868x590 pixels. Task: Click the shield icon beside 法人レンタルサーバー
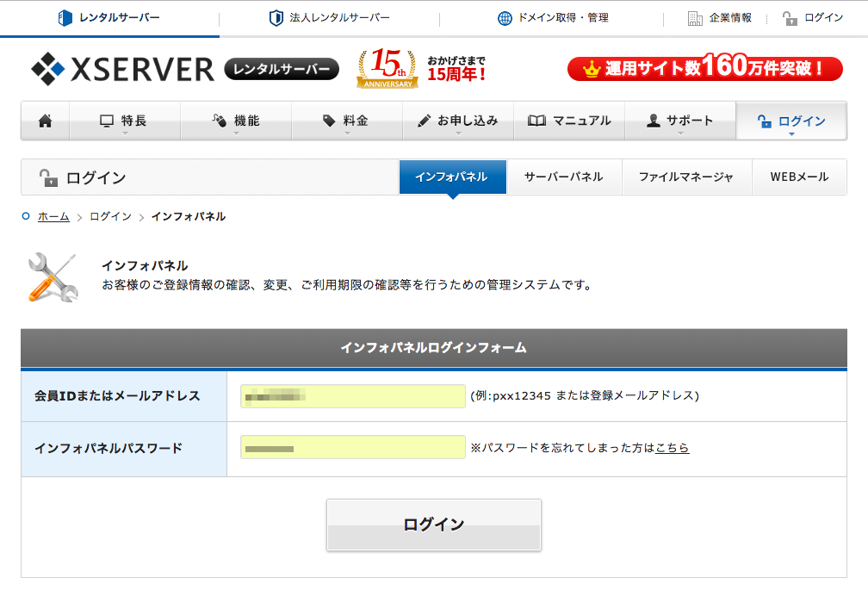click(276, 18)
